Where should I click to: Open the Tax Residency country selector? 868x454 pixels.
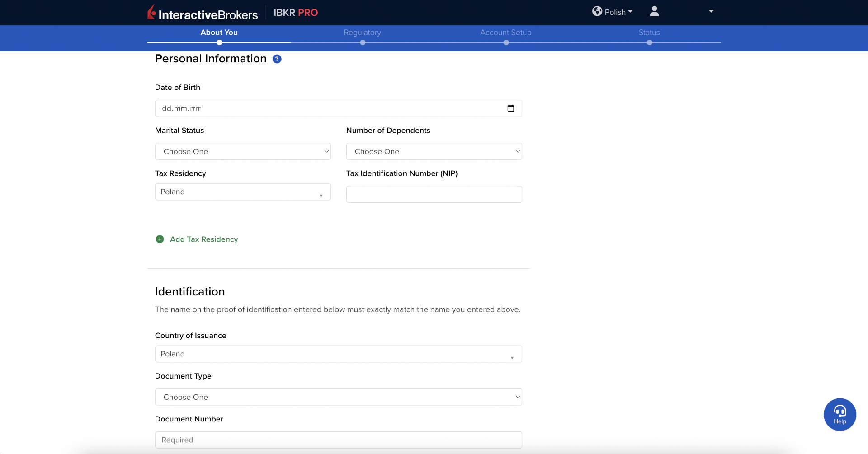[243, 192]
